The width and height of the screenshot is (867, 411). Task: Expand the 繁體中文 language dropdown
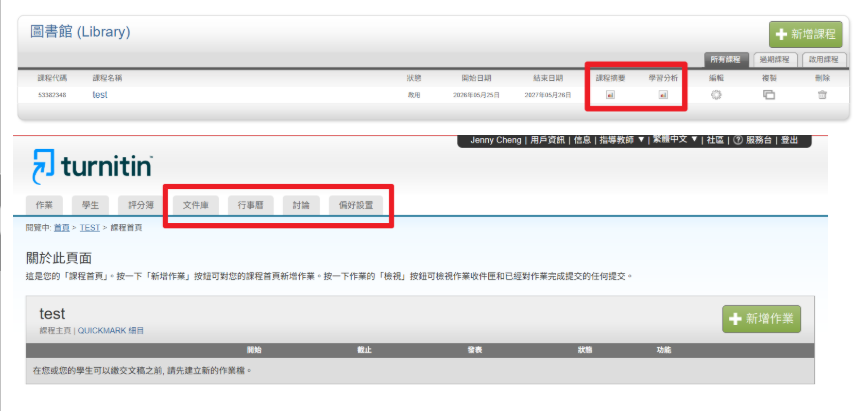click(675, 140)
